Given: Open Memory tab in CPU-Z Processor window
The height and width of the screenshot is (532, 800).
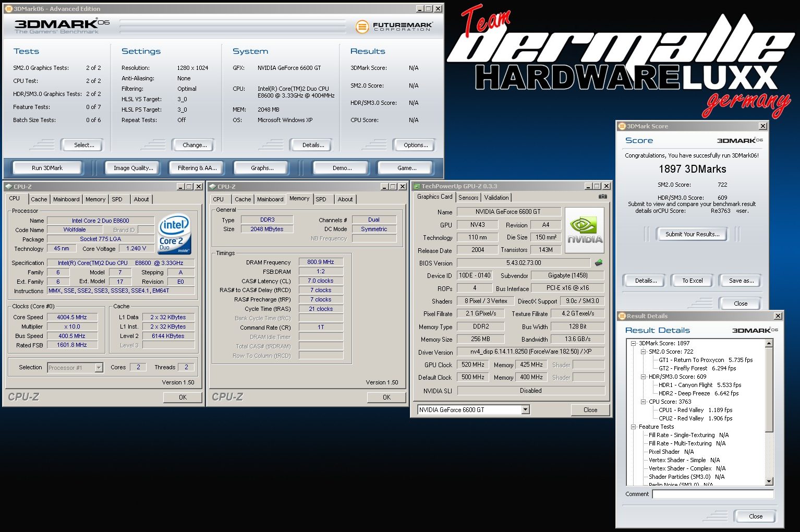Looking at the screenshot, I should coord(95,199).
